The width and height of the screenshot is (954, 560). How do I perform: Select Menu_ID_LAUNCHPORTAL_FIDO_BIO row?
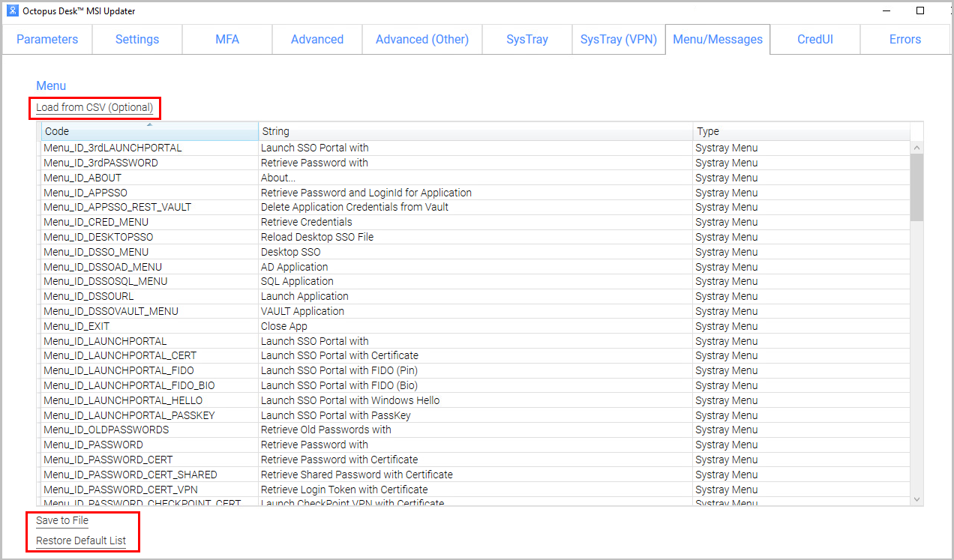click(475, 385)
